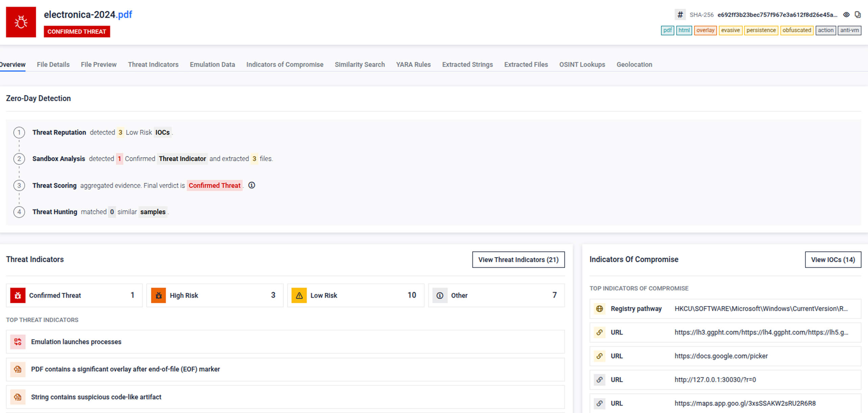
Task: Select the Confirmed Threat count filter
Action: tap(74, 295)
